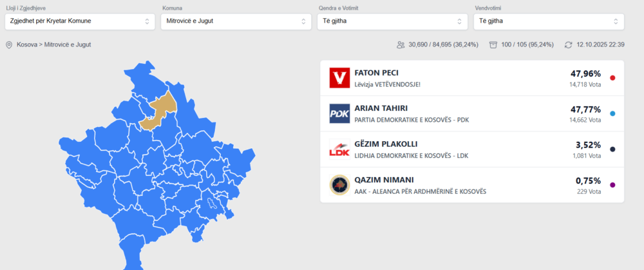Click the location pin breadcrumb icon
This screenshot has width=644, height=270.
[x=9, y=45]
